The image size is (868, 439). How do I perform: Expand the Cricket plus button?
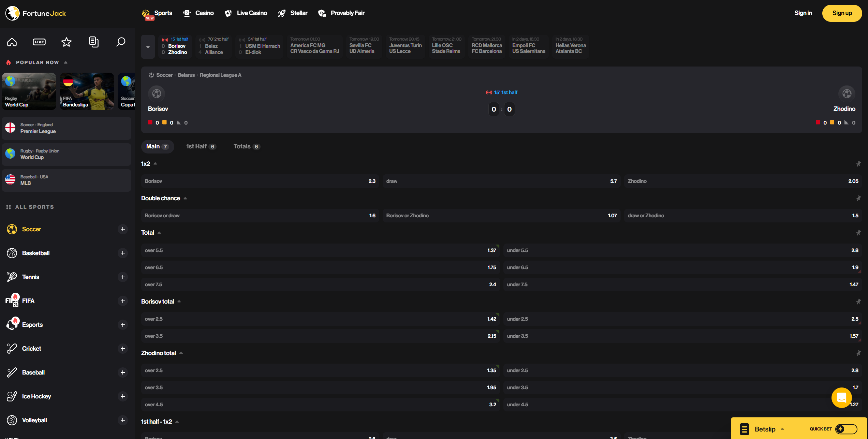(123, 349)
